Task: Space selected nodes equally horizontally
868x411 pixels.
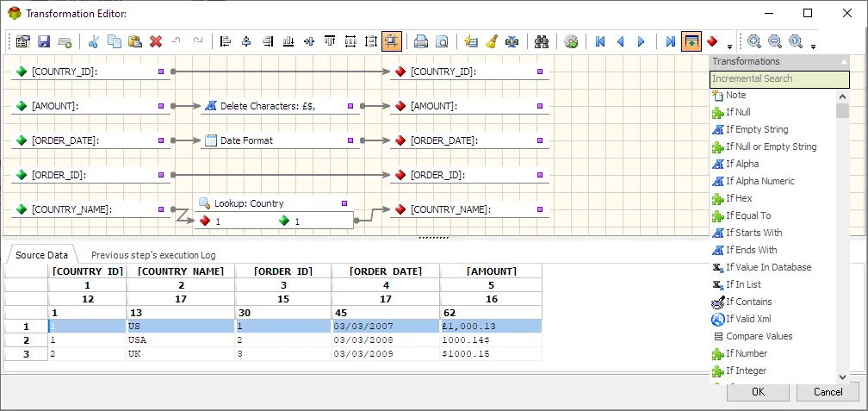Action: pos(350,41)
